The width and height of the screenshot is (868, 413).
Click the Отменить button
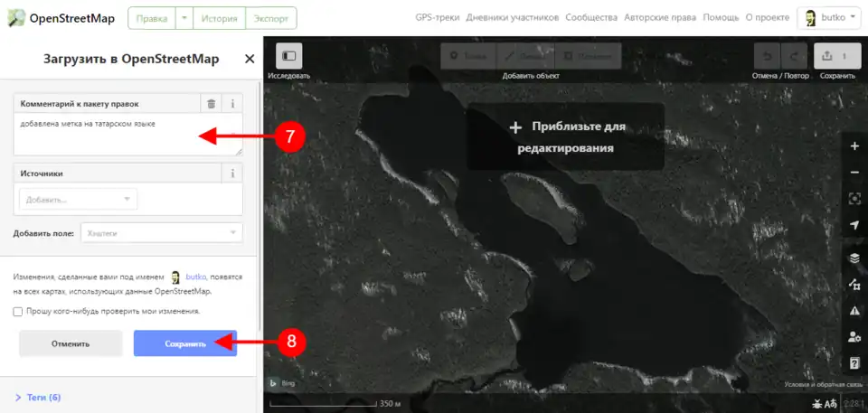coord(71,343)
